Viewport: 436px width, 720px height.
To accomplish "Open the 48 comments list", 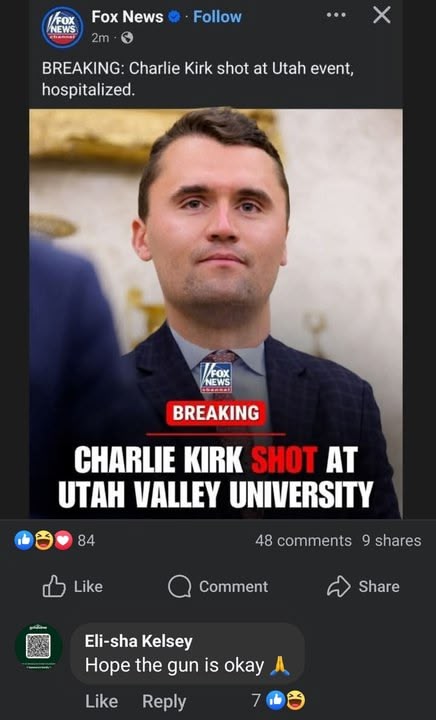I will point(303,540).
